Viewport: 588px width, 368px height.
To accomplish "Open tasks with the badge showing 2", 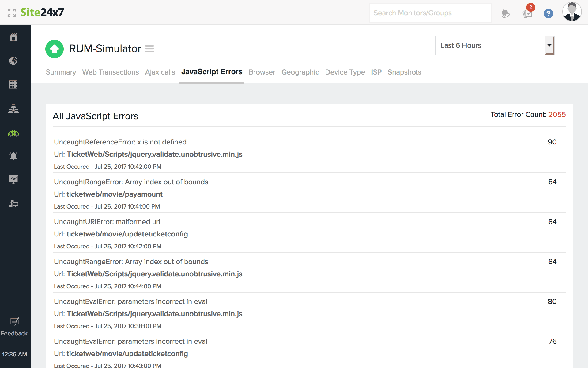I will coord(527,13).
